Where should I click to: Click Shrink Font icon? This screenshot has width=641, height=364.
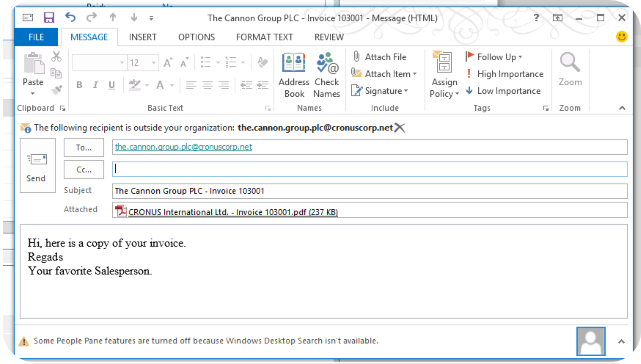[184, 63]
